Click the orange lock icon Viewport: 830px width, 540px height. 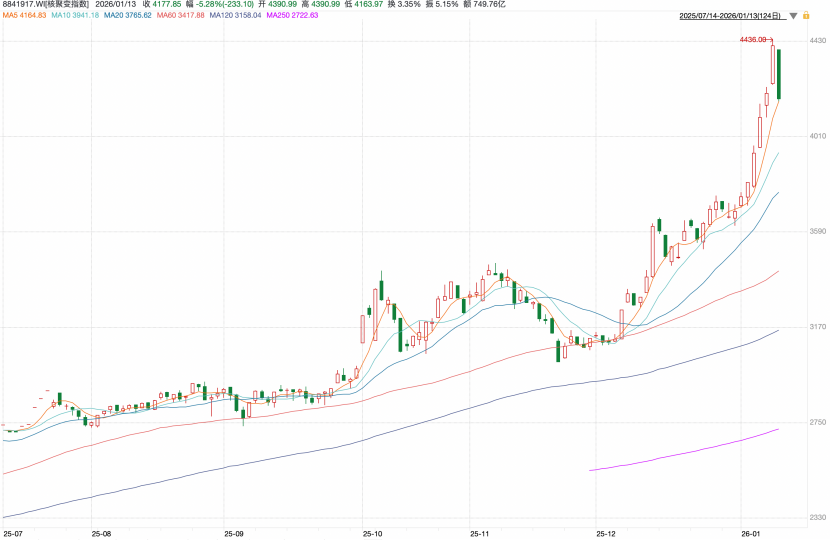(805, 16)
